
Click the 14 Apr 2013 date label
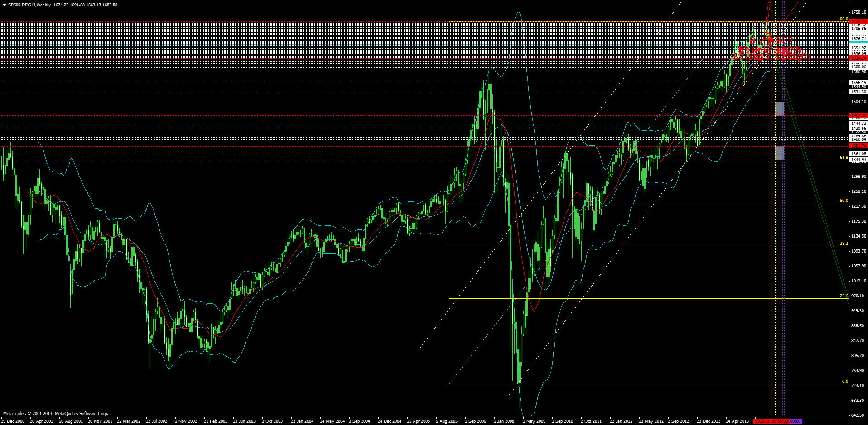pos(737,421)
